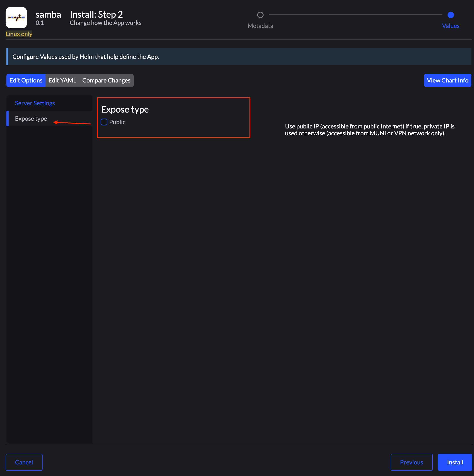Viewport: 474px width, 476px height.
Task: Click the Values step circle indicator
Action: coord(450,15)
